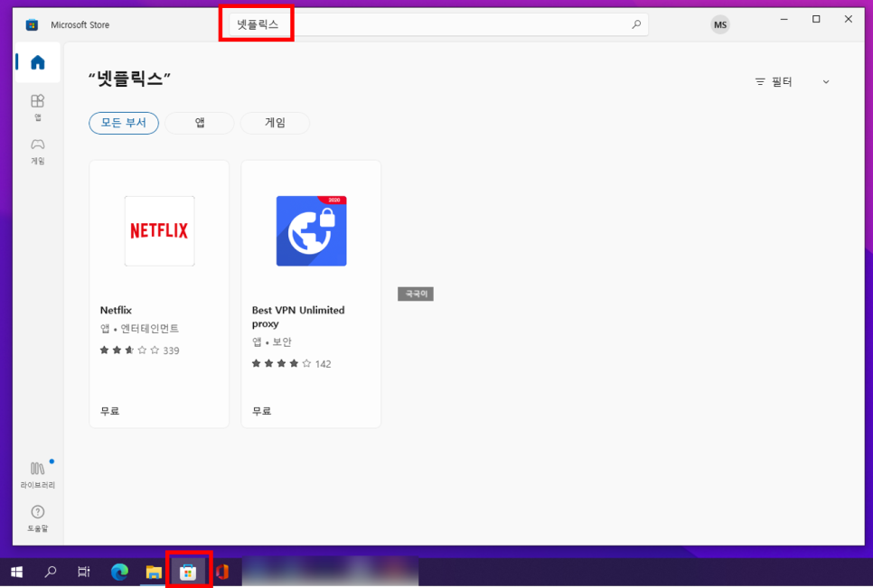Select the 게임 filter tab
Screen dimensions: 873x588
pyautogui.click(x=275, y=123)
